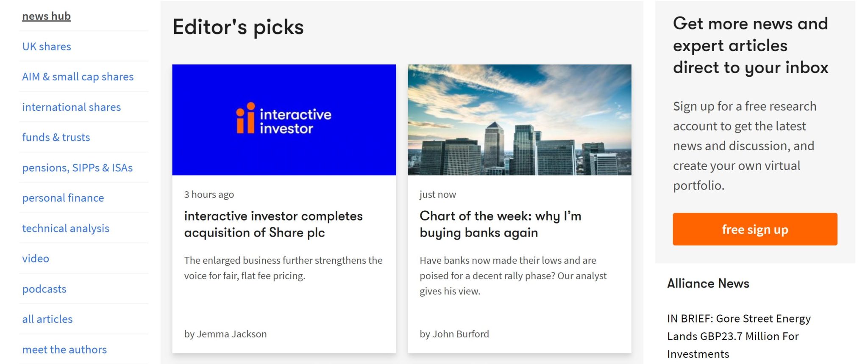Open pensions, SIPPs & ISAs section
868x364 pixels.
78,168
